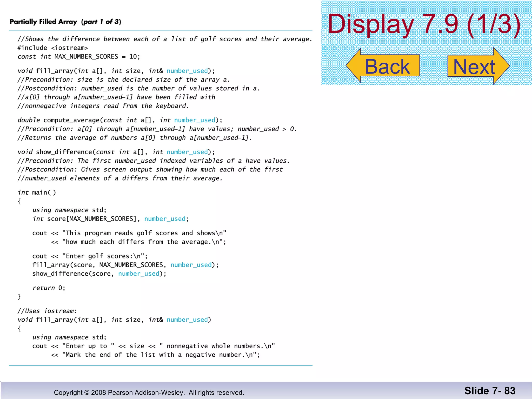
Task: Click the int score[MAX_NUMBER_SCORES] declaration line
Action: [110, 219]
